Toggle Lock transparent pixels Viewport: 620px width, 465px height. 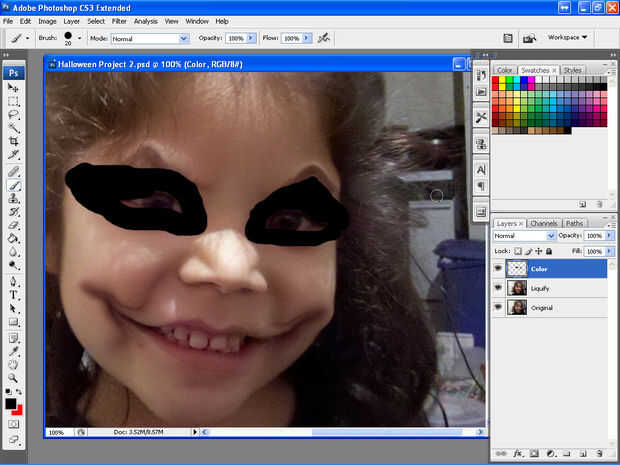pyautogui.click(x=518, y=251)
